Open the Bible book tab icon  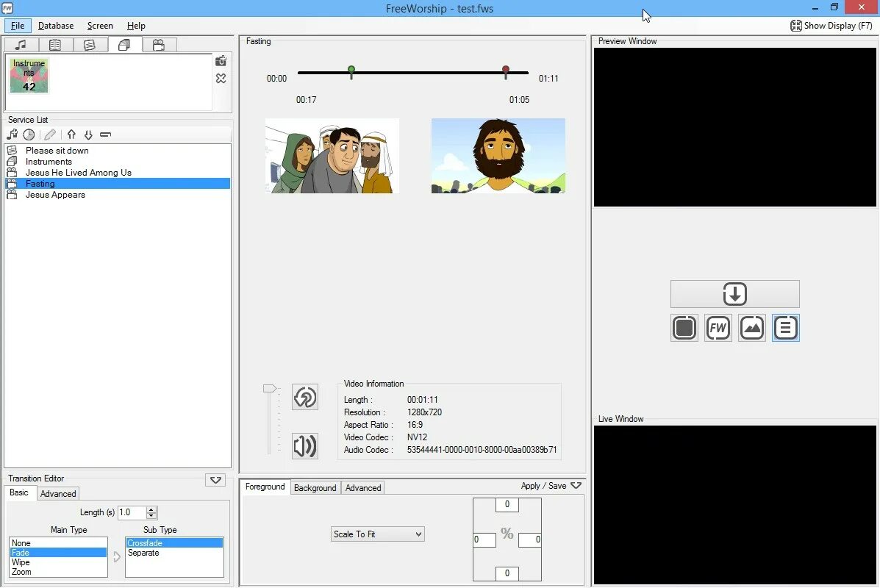pos(55,45)
